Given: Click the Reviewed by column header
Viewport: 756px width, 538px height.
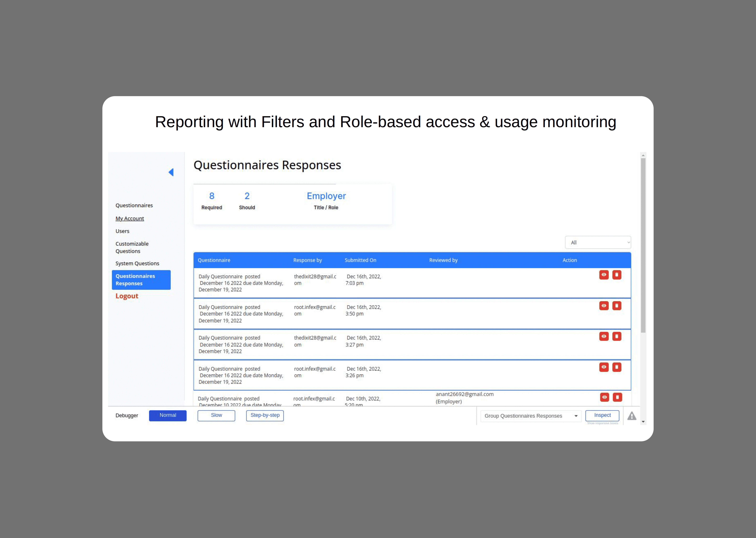Looking at the screenshot, I should pos(443,260).
